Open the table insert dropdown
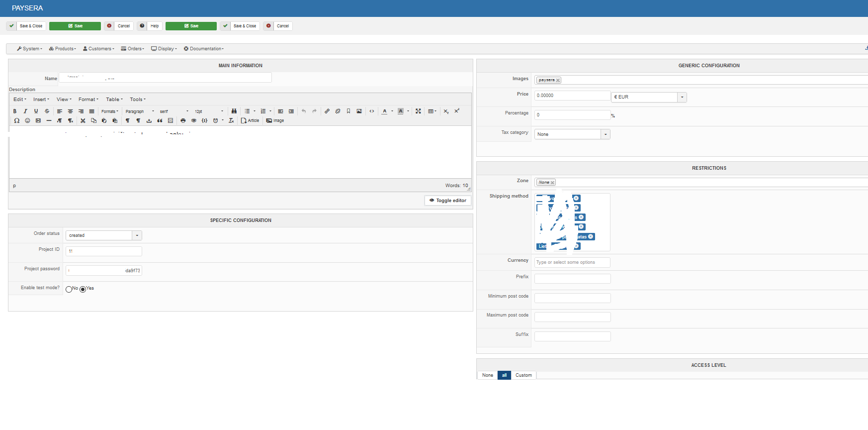 tap(433, 111)
